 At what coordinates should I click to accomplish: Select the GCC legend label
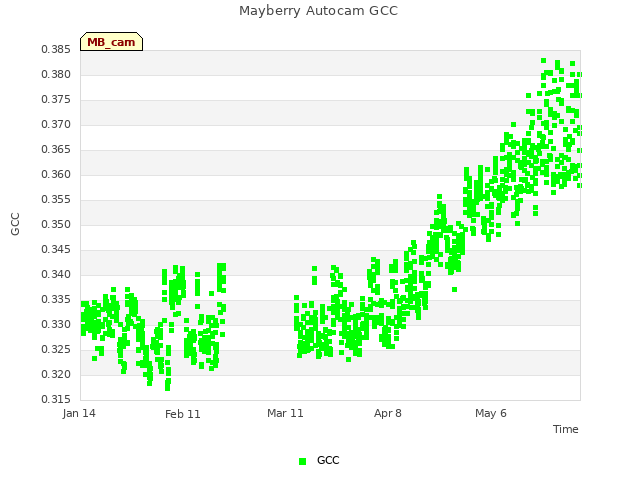(328, 460)
